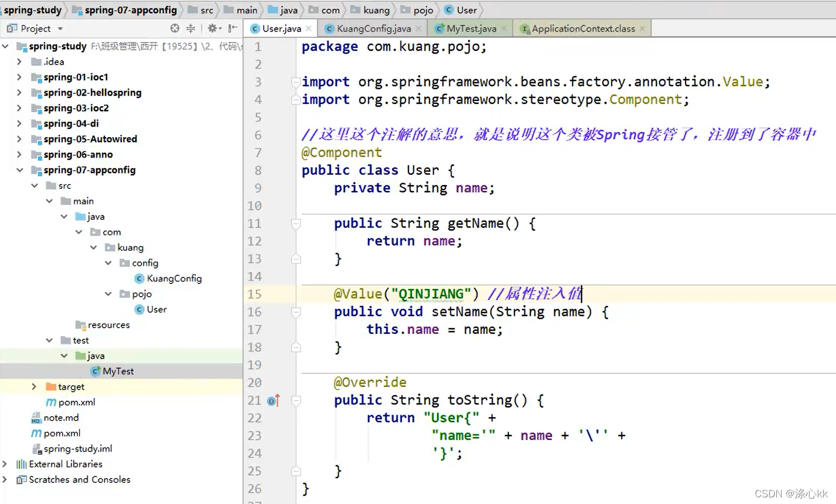Fold the imports block at line 3
The height and width of the screenshot is (504, 836).
tap(296, 82)
